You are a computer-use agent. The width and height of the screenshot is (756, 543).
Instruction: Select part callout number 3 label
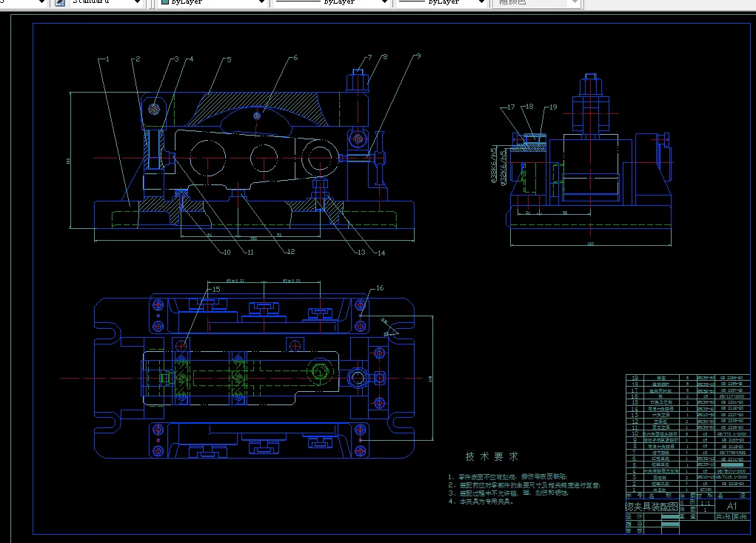176,59
